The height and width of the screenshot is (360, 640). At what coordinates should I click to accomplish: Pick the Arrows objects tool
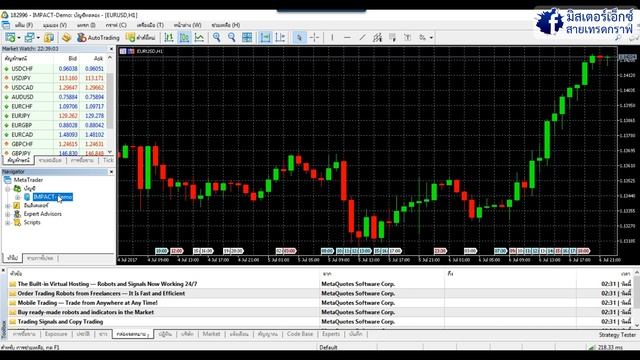[422, 38]
